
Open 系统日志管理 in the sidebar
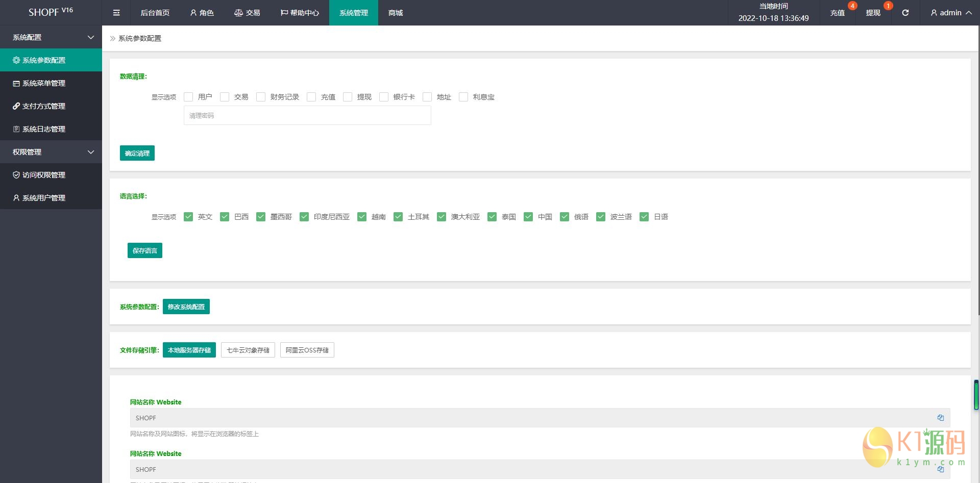[x=51, y=129]
